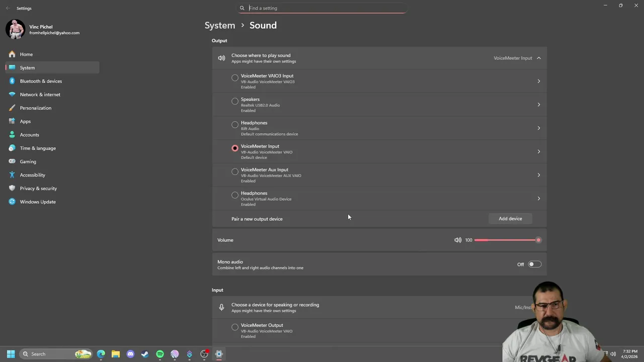Open VoiceMeeter Aux Input properties chevron
This screenshot has height=362, width=644.
(538, 175)
